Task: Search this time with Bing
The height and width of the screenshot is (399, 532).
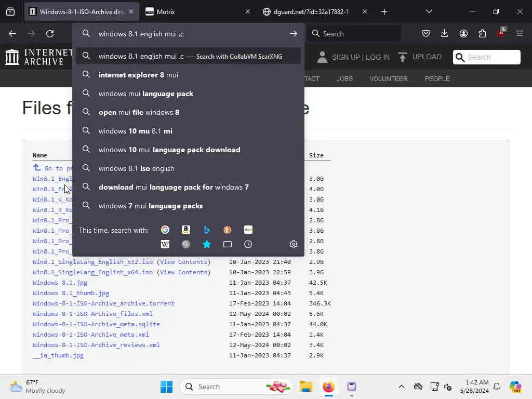Action: pyautogui.click(x=207, y=230)
